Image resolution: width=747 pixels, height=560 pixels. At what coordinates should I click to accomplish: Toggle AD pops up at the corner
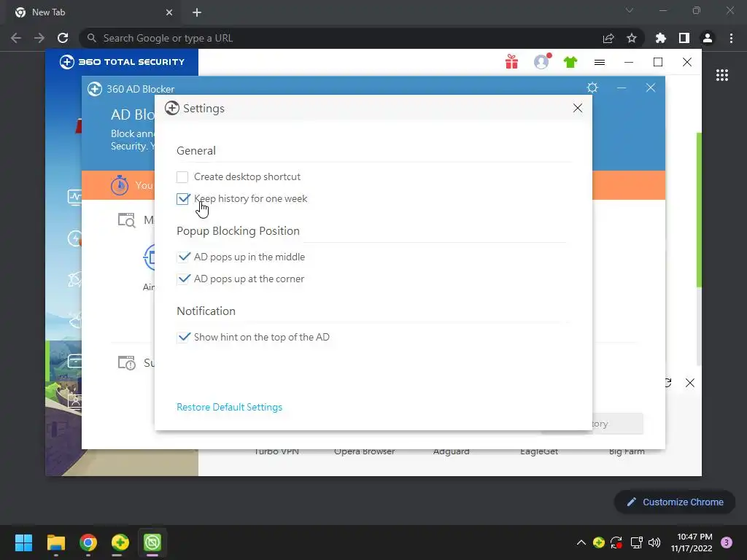click(183, 279)
